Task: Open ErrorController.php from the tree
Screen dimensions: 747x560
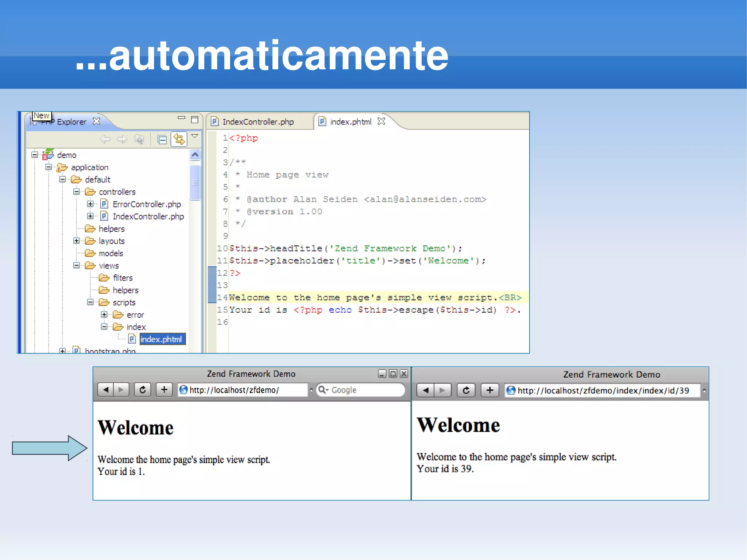Action: click(x=147, y=204)
